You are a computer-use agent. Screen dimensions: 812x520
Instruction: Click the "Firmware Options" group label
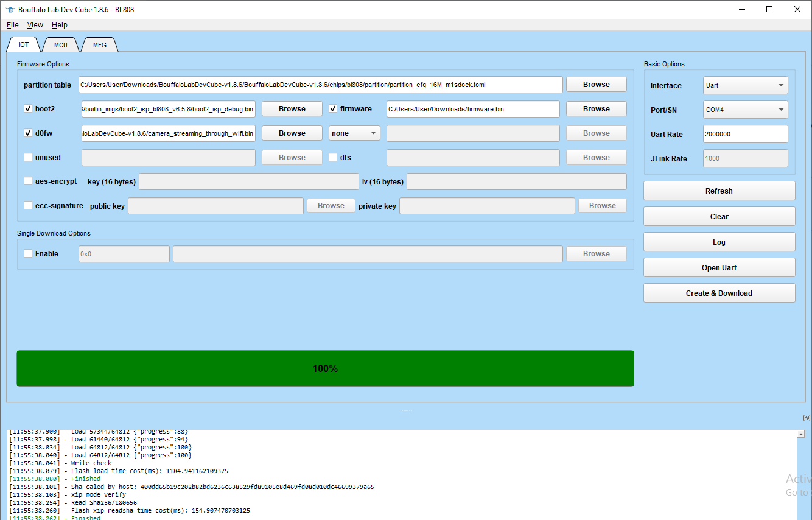pos(43,64)
